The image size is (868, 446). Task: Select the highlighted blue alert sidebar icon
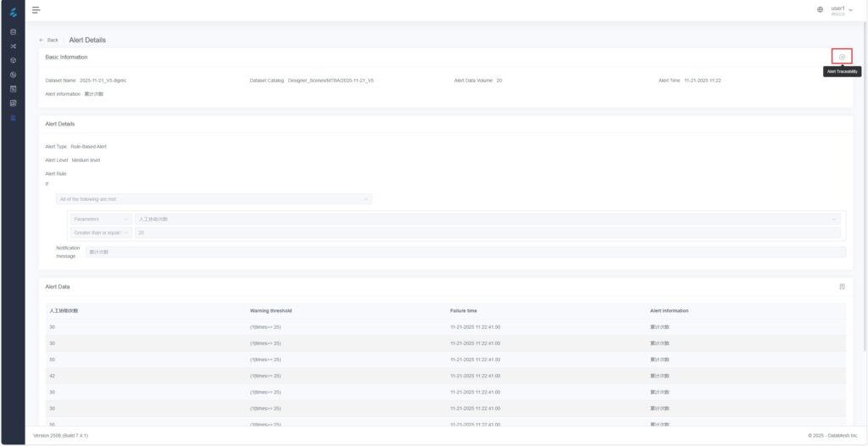point(13,117)
